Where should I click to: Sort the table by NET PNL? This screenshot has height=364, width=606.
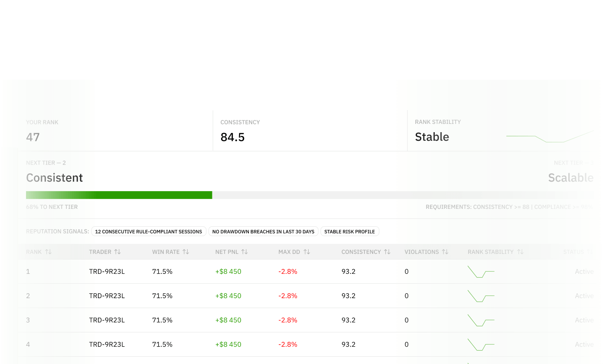245,251
